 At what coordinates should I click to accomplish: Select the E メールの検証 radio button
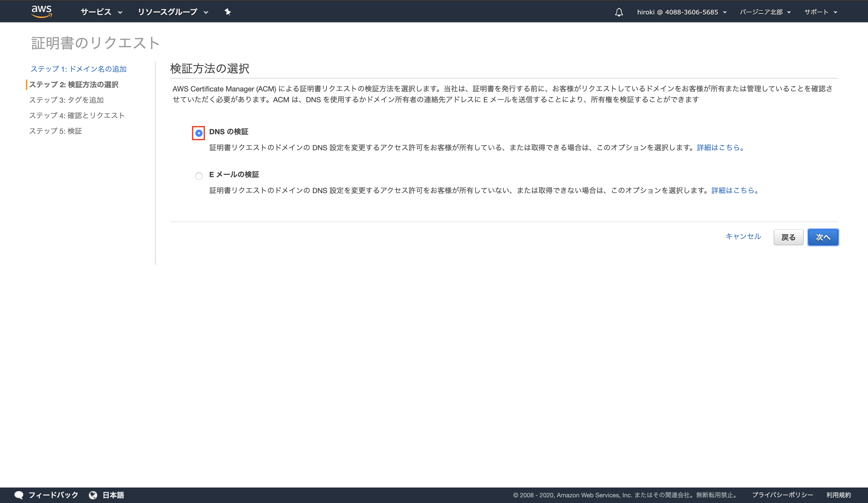(x=199, y=176)
